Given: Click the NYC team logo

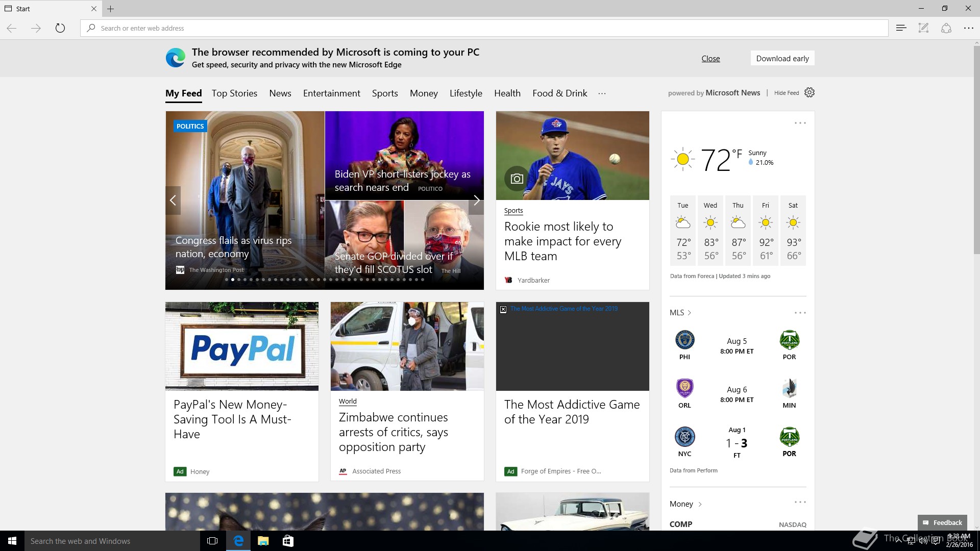Looking at the screenshot, I should [684, 437].
